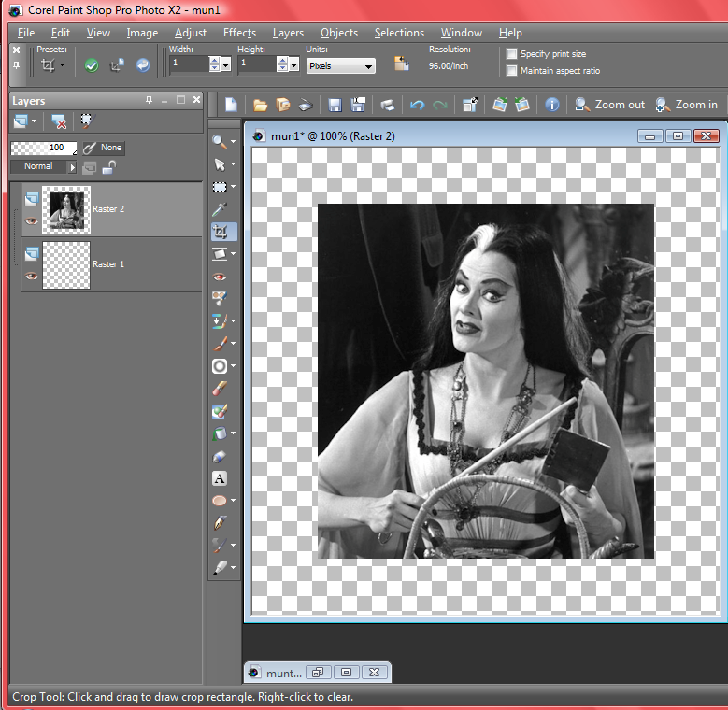Open the Window menu
This screenshot has width=728, height=710.
point(462,33)
